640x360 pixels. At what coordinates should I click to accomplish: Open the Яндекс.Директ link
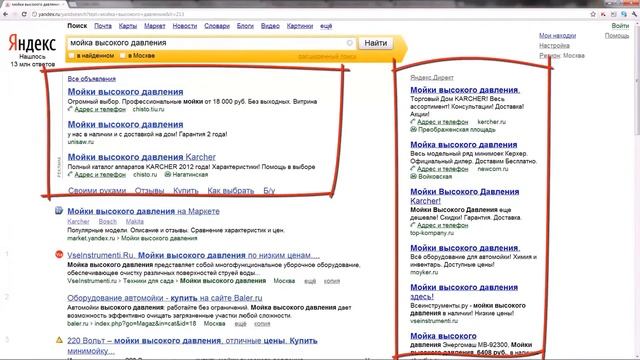pos(432,77)
